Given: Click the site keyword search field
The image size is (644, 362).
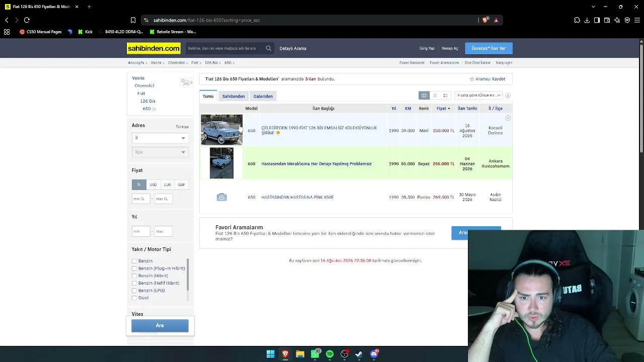Looking at the screenshot, I should (x=224, y=48).
